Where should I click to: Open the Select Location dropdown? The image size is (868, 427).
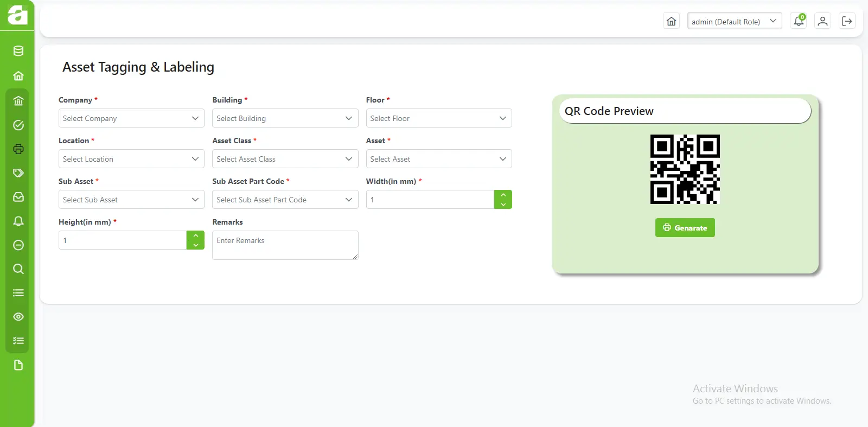click(131, 159)
